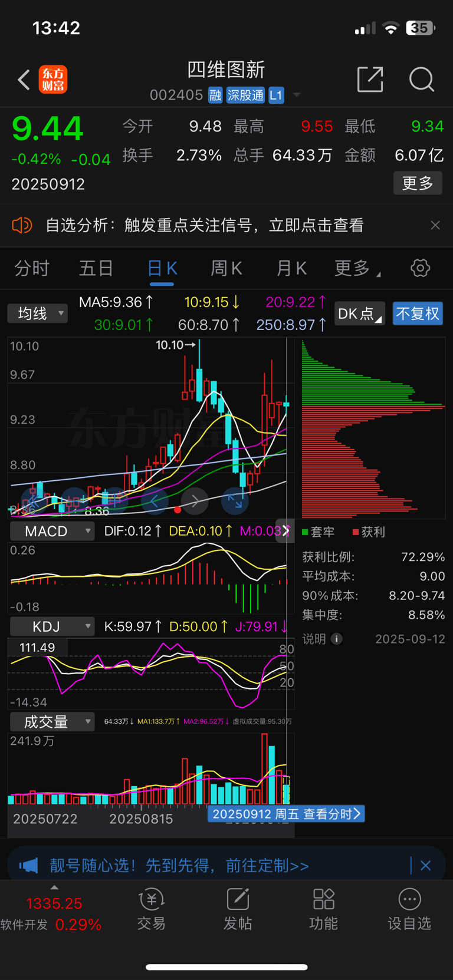Expand the 更多 chart period menu
The height and width of the screenshot is (980, 453).
click(357, 269)
